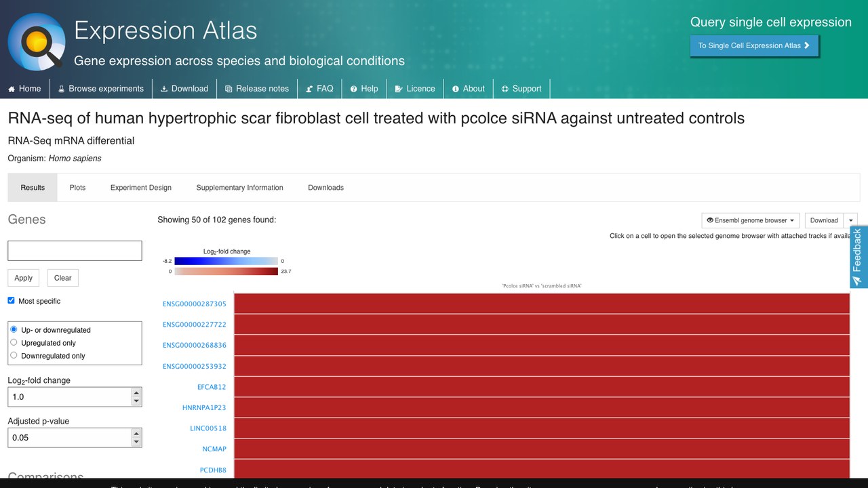Image resolution: width=868 pixels, height=488 pixels.
Task: Click the Licence document icon
Action: (x=399, y=89)
